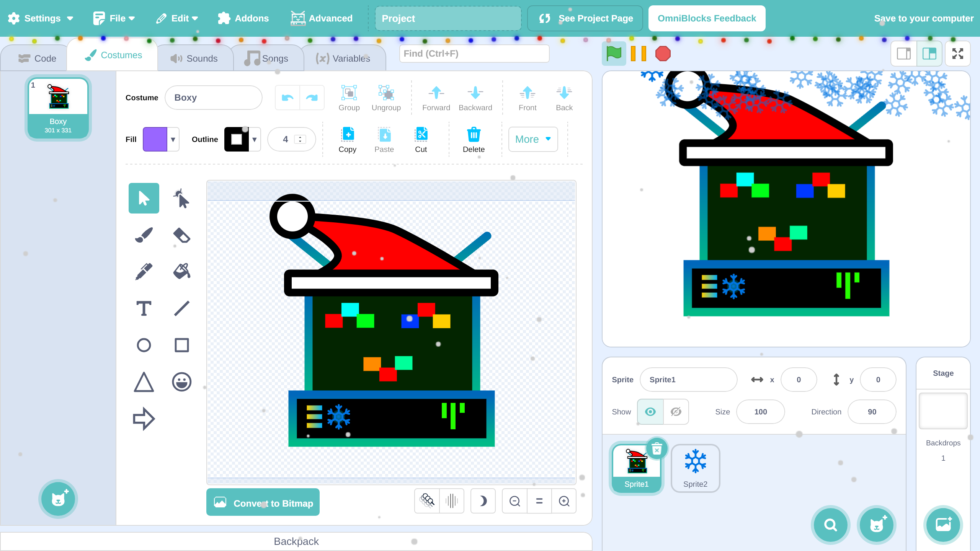Image resolution: width=980 pixels, height=551 pixels.
Task: Zoom in on the costume canvas
Action: [564, 501]
